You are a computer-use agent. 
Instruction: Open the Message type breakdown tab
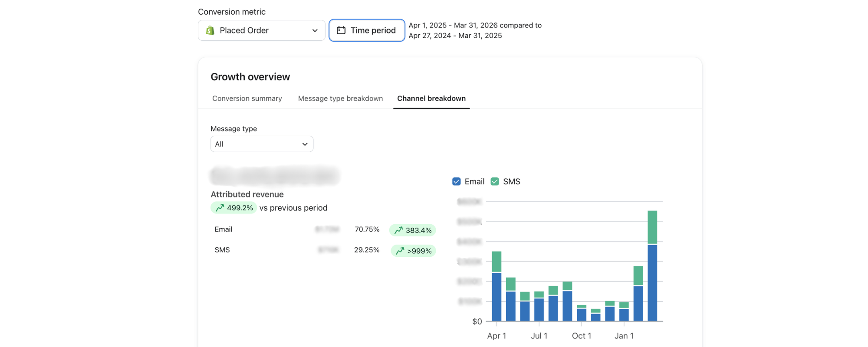tap(340, 98)
